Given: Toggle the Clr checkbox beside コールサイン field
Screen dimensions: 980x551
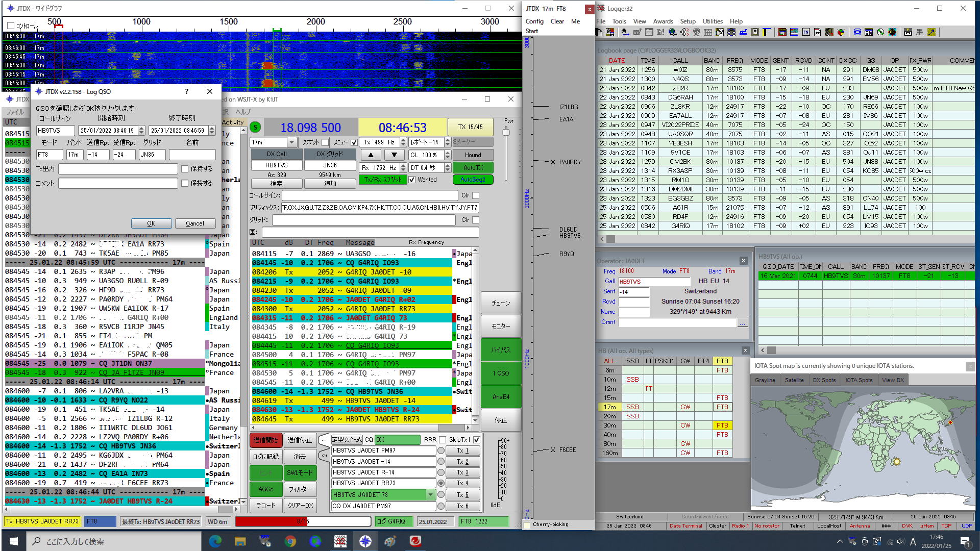Looking at the screenshot, I should pos(476,195).
